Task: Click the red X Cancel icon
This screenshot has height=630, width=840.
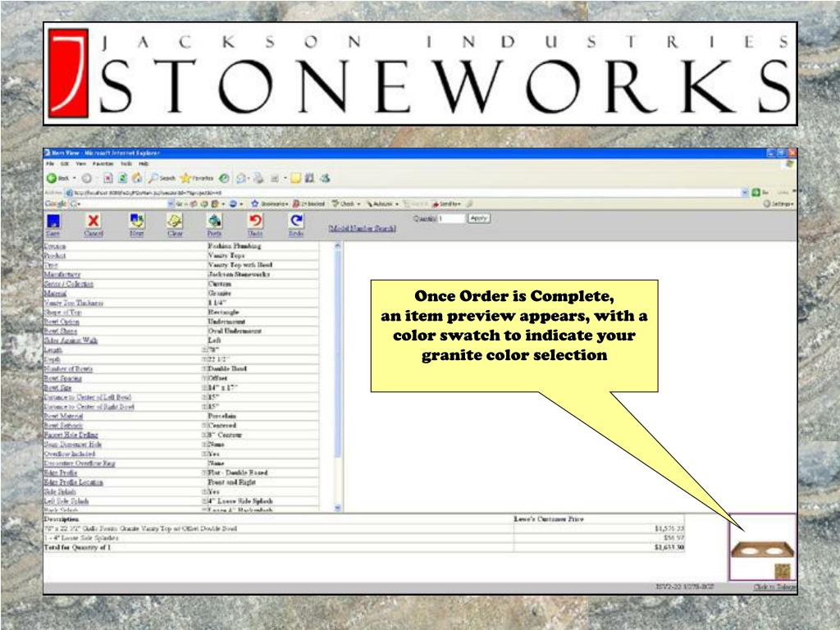Action: pyautogui.click(x=94, y=221)
